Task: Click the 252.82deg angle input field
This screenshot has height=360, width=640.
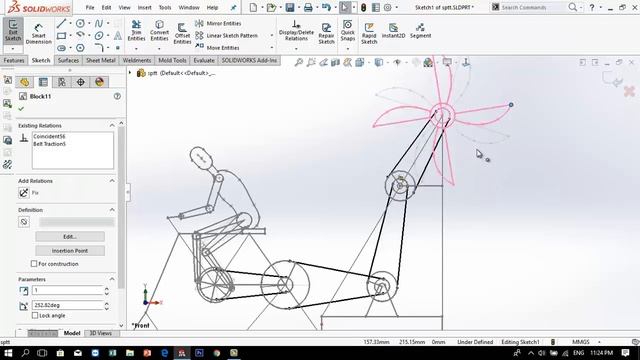Action: 67,305
